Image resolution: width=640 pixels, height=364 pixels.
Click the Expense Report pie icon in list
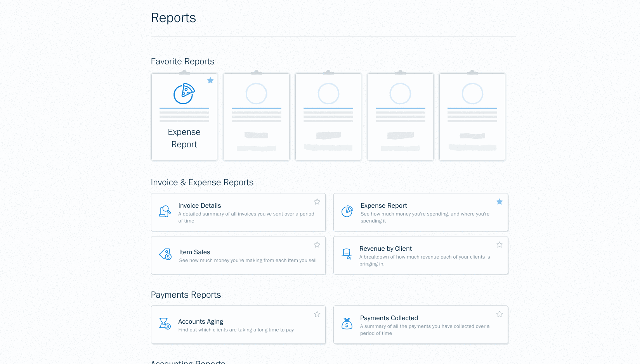(347, 211)
